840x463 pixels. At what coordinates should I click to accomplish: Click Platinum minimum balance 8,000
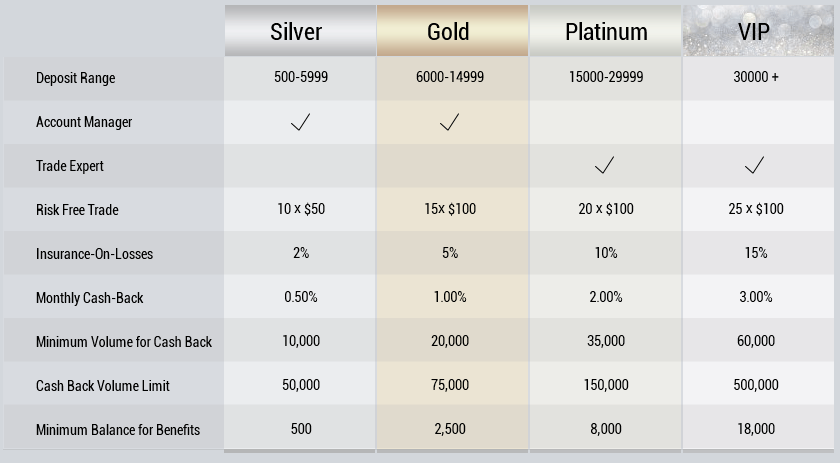606,429
